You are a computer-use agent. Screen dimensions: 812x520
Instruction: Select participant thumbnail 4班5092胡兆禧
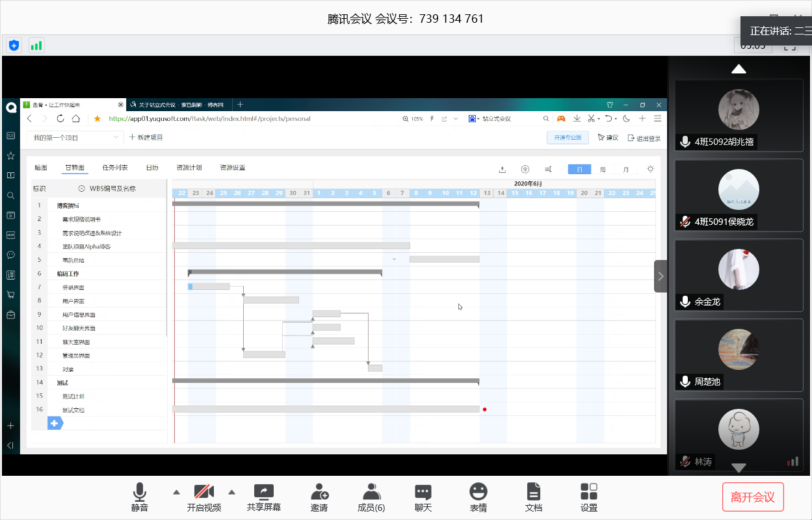(739, 115)
